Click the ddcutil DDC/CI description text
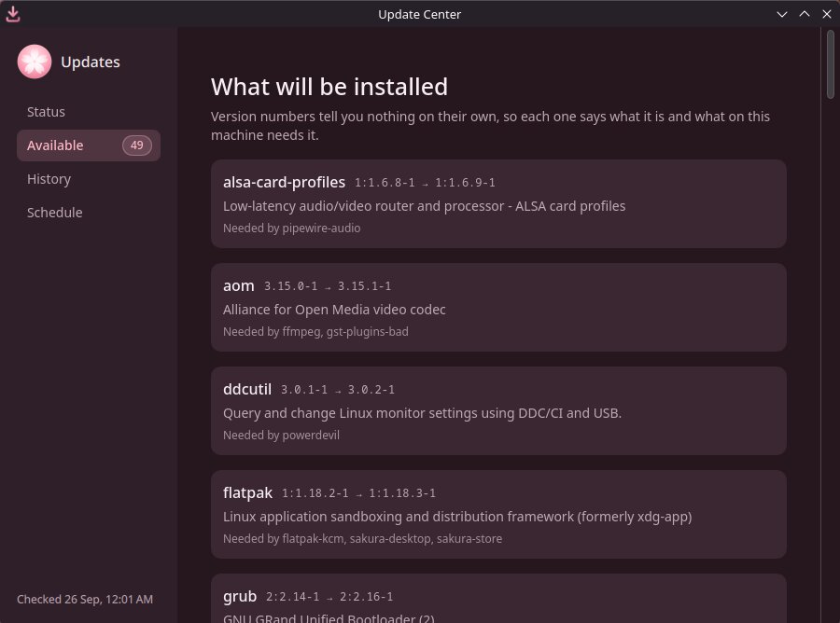 tap(422, 413)
